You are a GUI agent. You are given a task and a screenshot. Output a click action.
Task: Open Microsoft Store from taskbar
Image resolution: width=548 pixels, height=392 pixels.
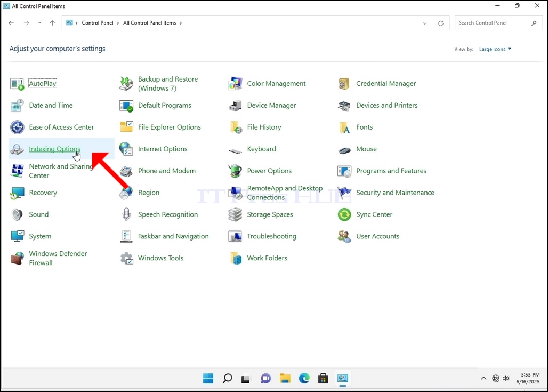tap(323, 378)
